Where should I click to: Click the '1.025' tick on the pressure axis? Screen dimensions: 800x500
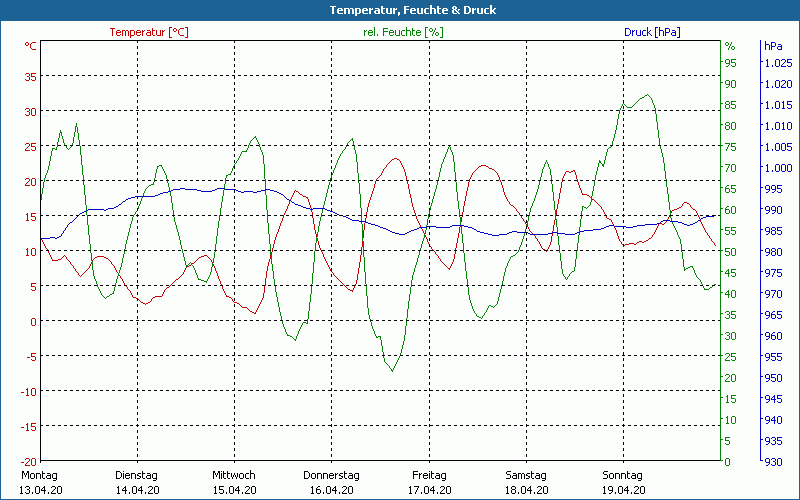click(x=778, y=63)
